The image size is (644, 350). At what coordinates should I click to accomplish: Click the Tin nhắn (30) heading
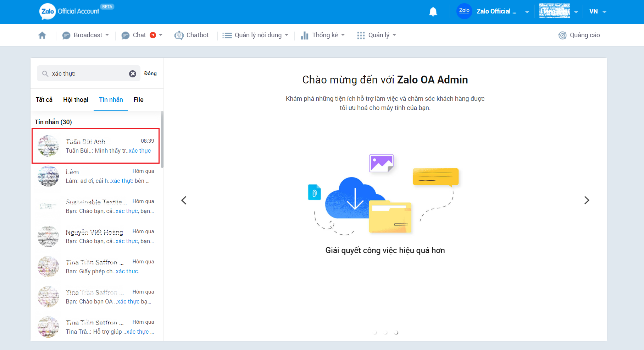[x=53, y=122]
